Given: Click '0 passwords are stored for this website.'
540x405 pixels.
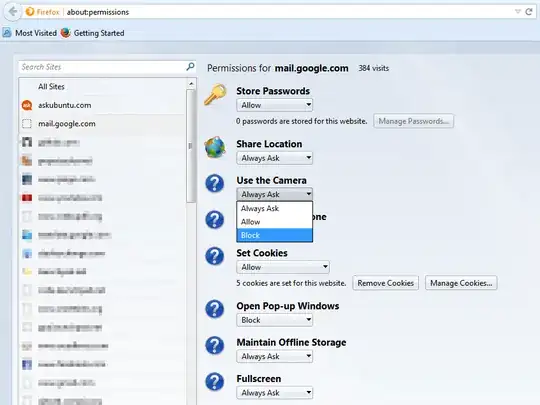Looking at the screenshot, I should click(x=302, y=121).
